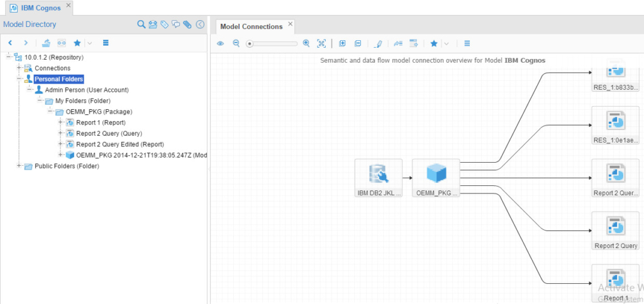Collapse the 10.0.1.2 Repository node
The width and height of the screenshot is (644, 304).
9,57
